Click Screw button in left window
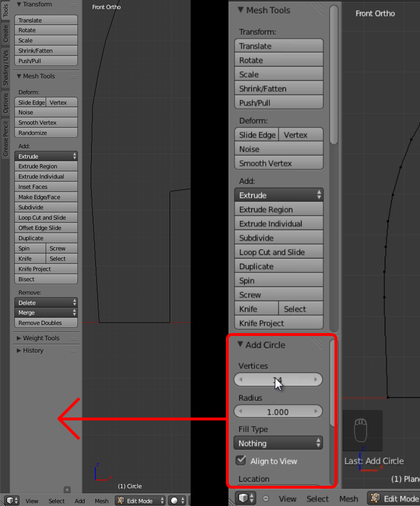 (62, 249)
